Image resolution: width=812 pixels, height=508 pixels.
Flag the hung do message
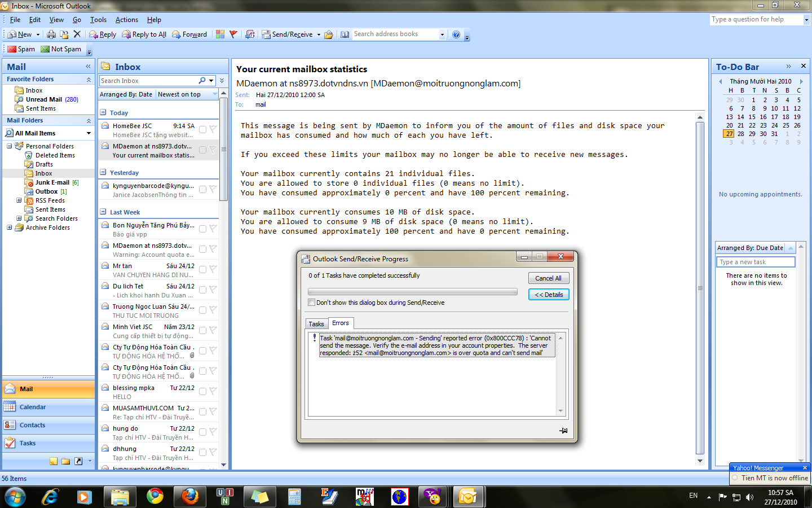[x=213, y=432]
